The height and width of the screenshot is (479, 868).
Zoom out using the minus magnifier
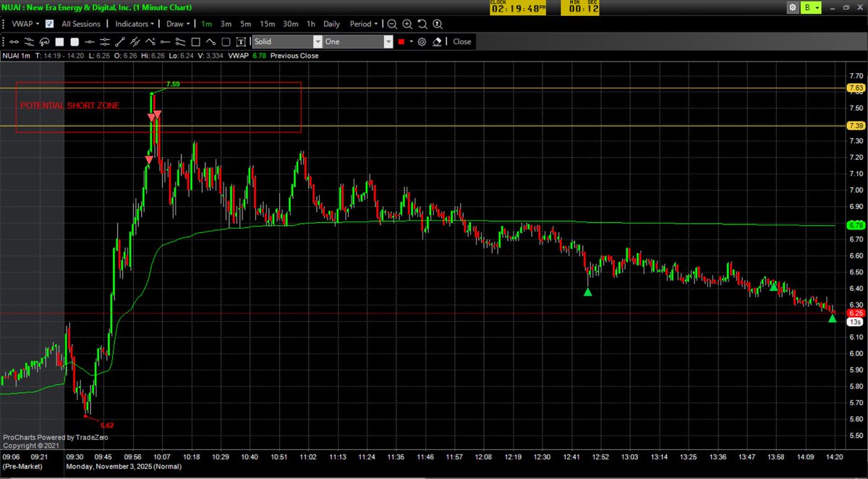(x=391, y=23)
